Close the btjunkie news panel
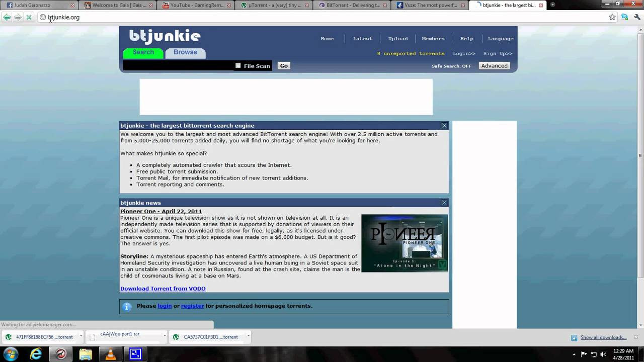 click(x=444, y=203)
